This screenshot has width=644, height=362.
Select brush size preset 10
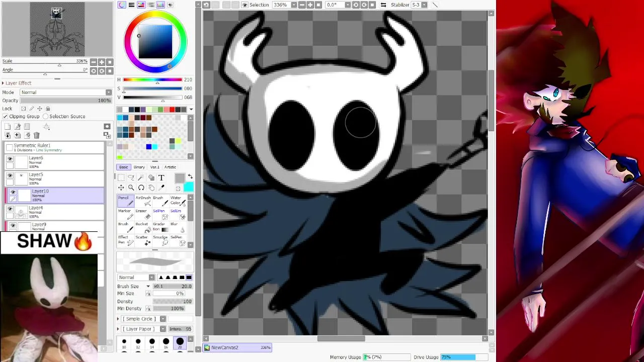(124, 343)
